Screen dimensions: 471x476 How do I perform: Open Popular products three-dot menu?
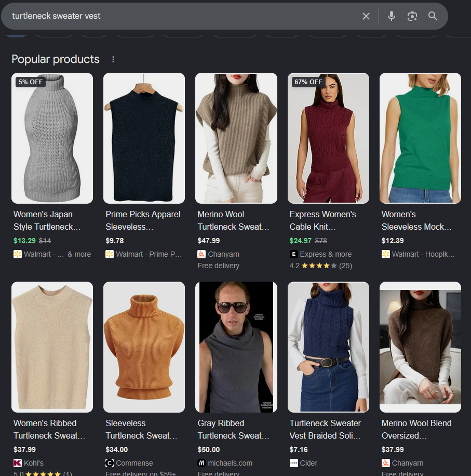(113, 59)
